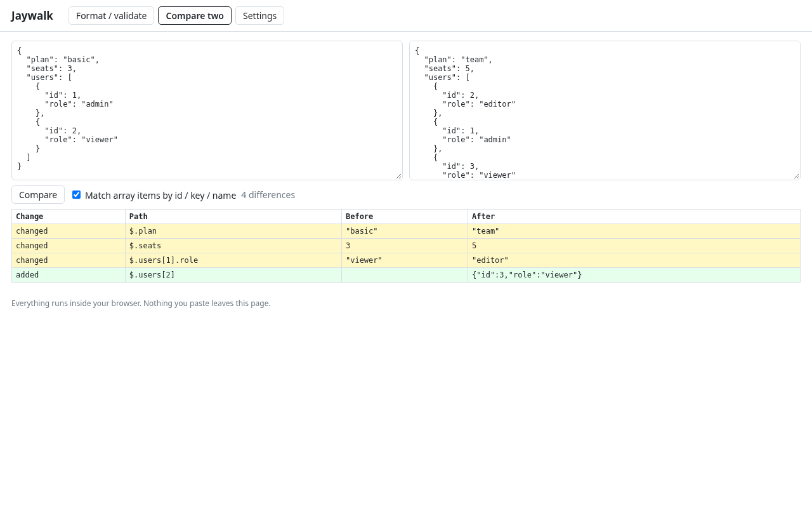Click the 'Match array items by id / key / name' label
The image size is (812, 508).
(x=160, y=196)
